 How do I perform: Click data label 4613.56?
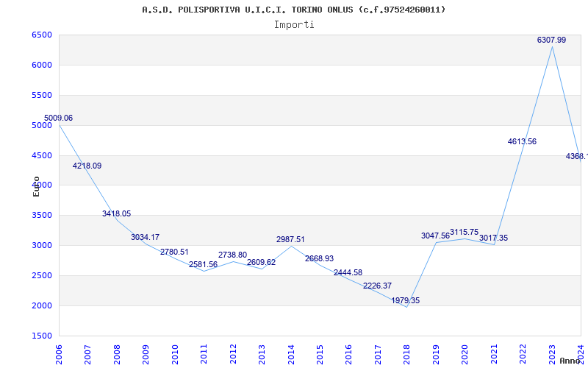click(522, 141)
